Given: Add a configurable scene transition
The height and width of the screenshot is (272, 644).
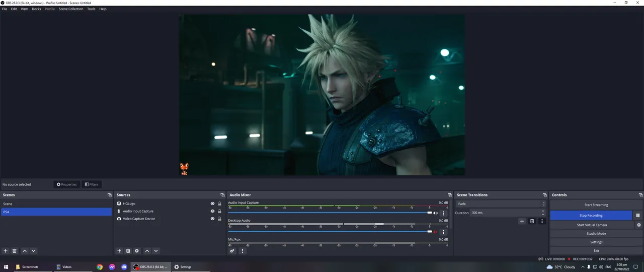Looking at the screenshot, I should click(522, 221).
